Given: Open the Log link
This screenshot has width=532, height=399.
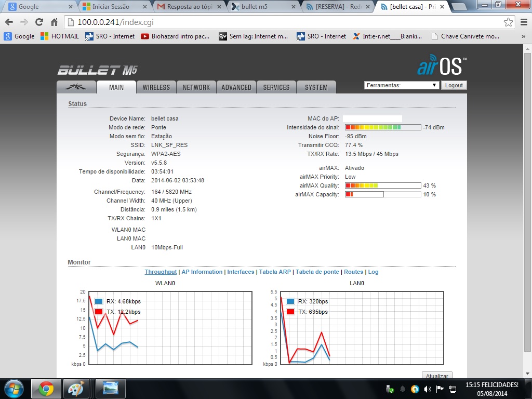Looking at the screenshot, I should click(373, 272).
